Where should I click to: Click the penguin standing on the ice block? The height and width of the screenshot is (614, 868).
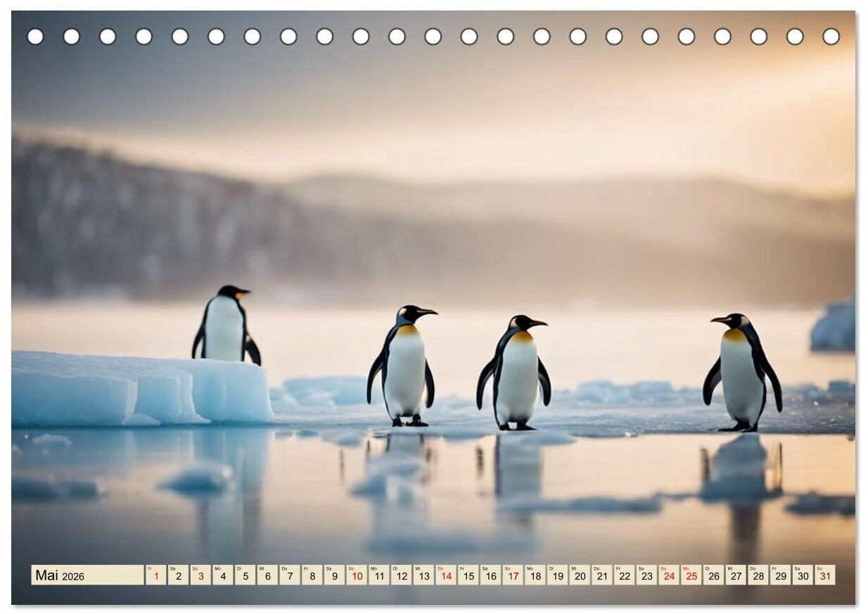[x=225, y=325]
